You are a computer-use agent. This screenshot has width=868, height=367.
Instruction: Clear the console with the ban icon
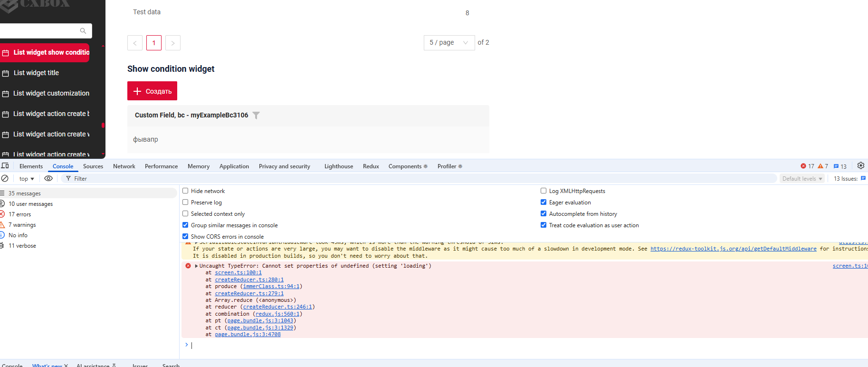5,178
